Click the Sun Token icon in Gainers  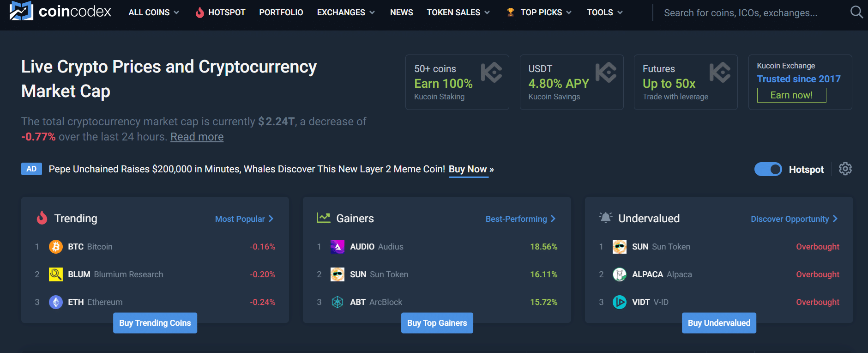pyautogui.click(x=338, y=274)
